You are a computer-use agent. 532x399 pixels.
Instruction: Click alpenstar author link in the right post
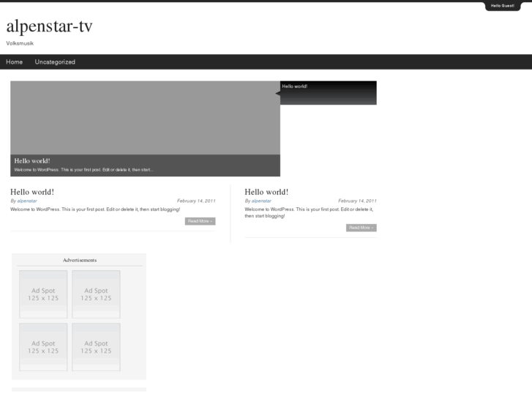pyautogui.click(x=261, y=201)
